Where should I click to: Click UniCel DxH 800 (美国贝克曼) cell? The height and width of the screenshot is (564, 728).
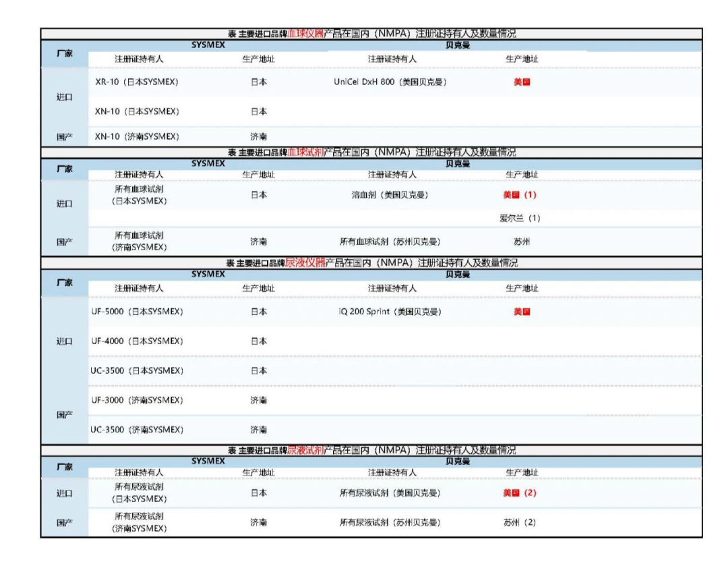click(x=390, y=82)
